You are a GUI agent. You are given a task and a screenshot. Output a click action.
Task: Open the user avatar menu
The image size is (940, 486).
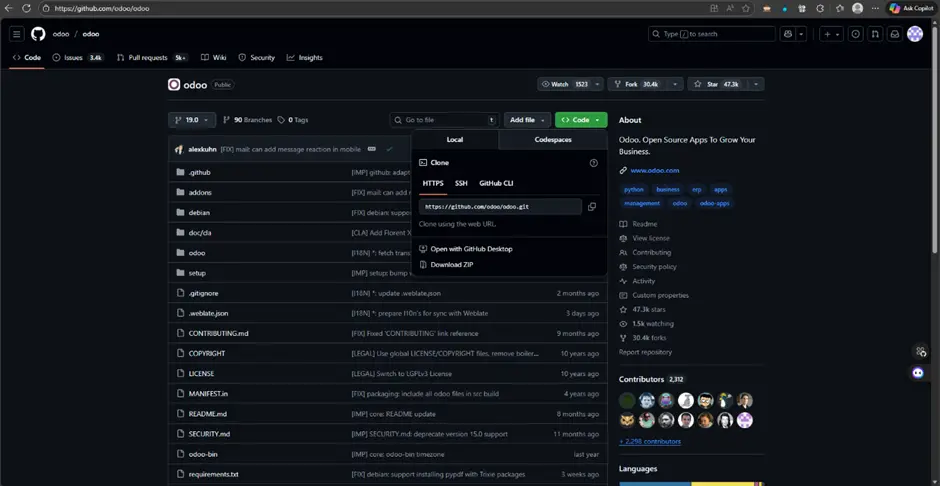tap(915, 34)
